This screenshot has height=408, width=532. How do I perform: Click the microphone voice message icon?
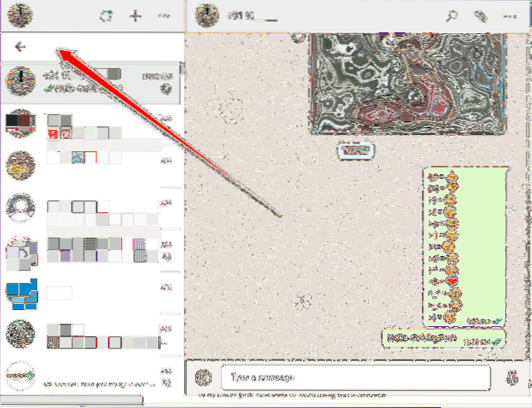pyautogui.click(x=512, y=378)
